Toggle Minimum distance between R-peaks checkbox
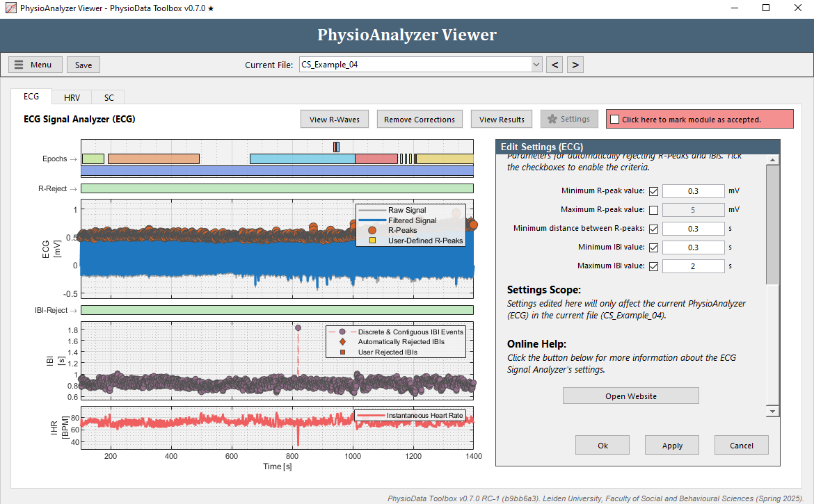This screenshot has width=814, height=504. 653,229
